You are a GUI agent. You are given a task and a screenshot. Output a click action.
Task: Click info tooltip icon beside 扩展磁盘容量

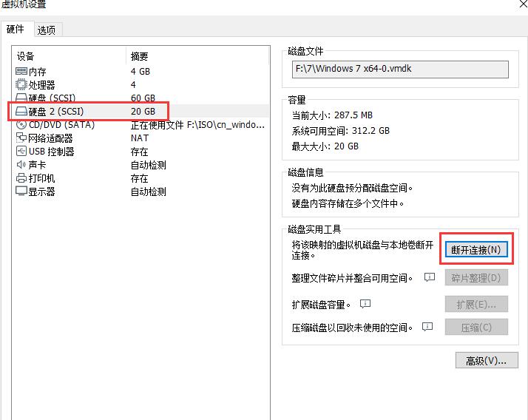pos(365,304)
